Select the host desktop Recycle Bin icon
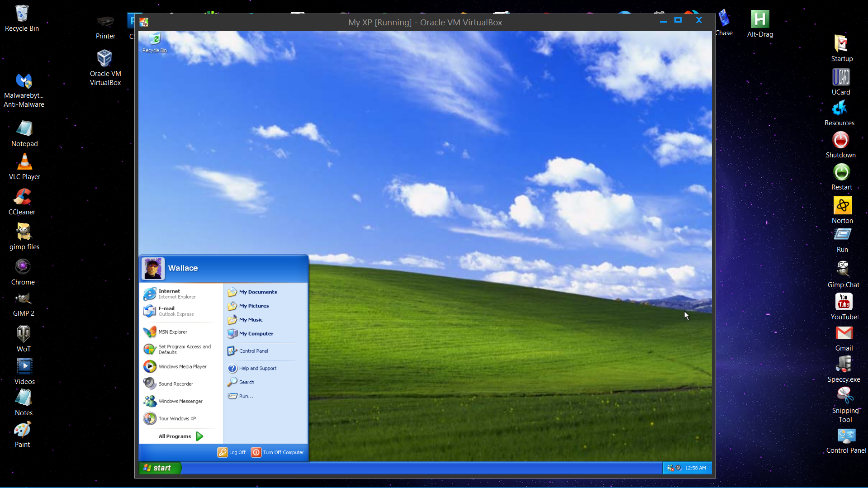The width and height of the screenshot is (868, 488). (22, 19)
